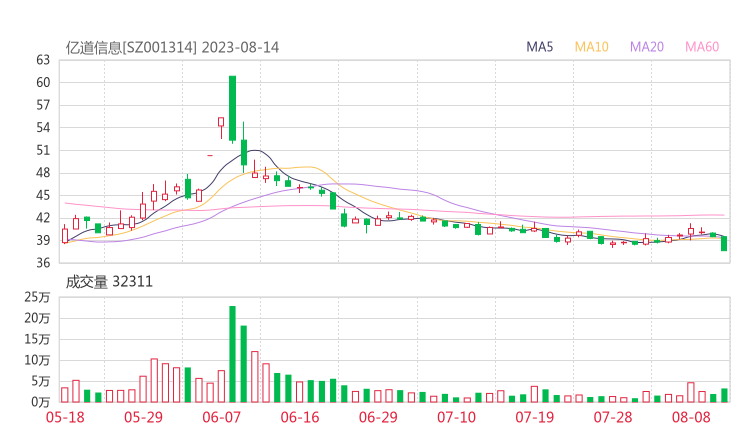Click the 亿道信息[SZ001314] stock title

click(x=131, y=47)
